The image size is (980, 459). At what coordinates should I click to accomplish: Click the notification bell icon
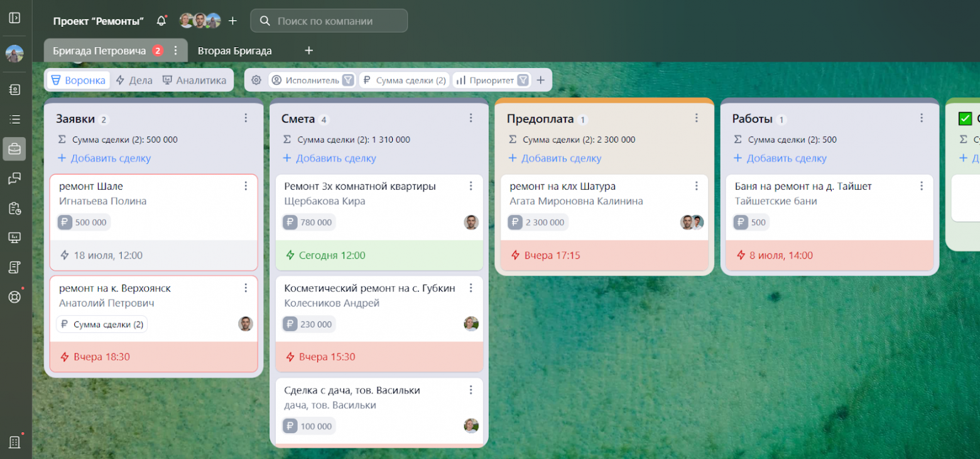click(161, 21)
